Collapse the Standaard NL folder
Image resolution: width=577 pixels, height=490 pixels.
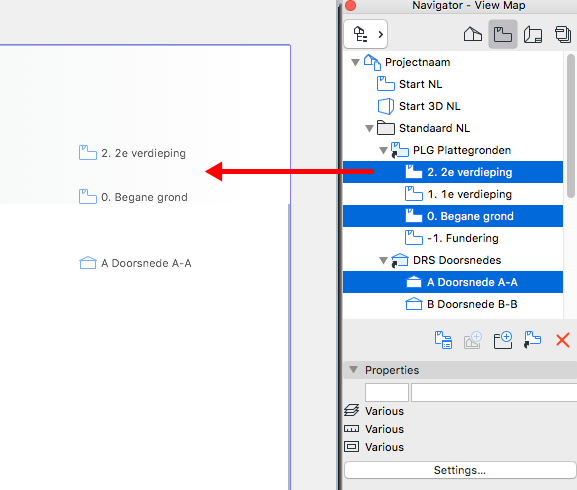tap(369, 128)
